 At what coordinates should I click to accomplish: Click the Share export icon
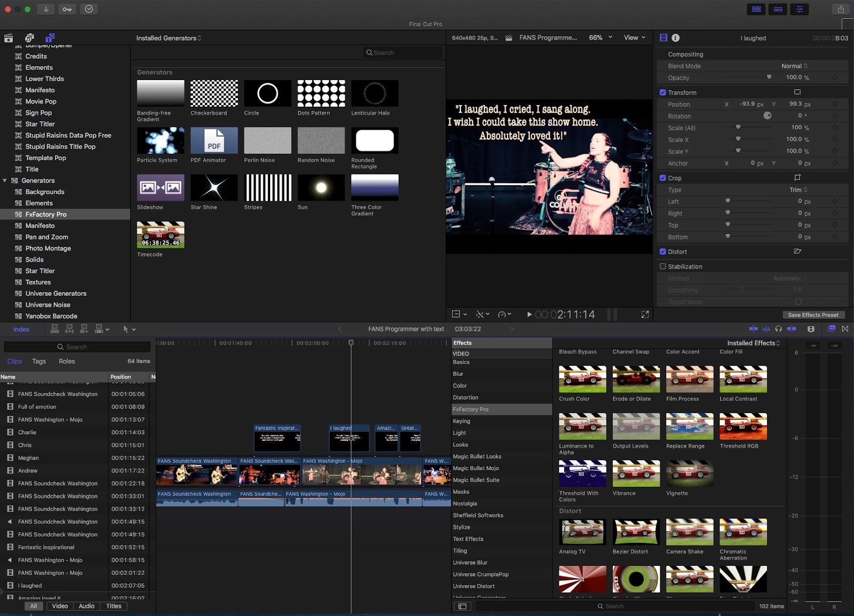(841, 9)
